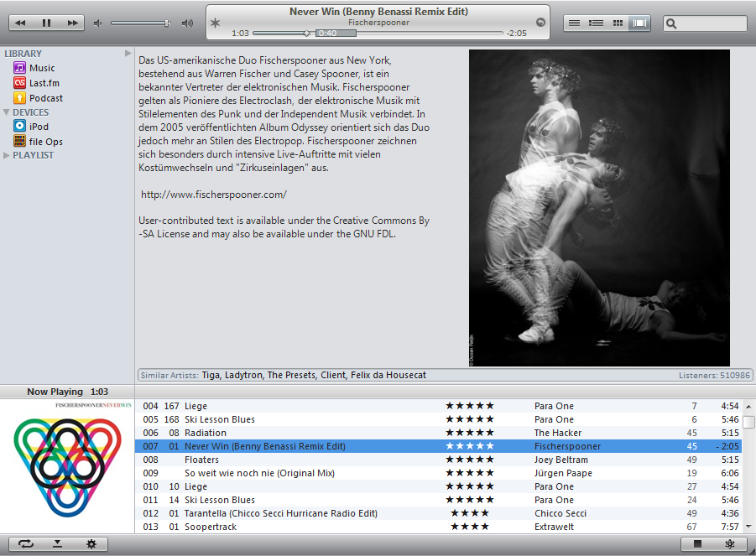Click the Never Win album cover
This screenshot has width=756, height=556.
pos(67,465)
